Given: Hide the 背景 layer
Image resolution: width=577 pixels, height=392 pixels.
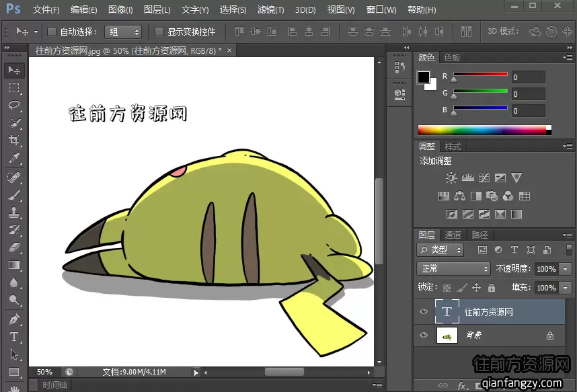Looking at the screenshot, I should coord(424,336).
